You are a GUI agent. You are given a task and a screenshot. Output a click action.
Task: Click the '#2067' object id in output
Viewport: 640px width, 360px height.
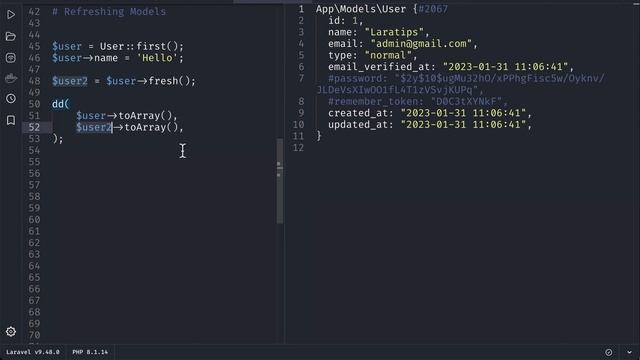click(433, 9)
